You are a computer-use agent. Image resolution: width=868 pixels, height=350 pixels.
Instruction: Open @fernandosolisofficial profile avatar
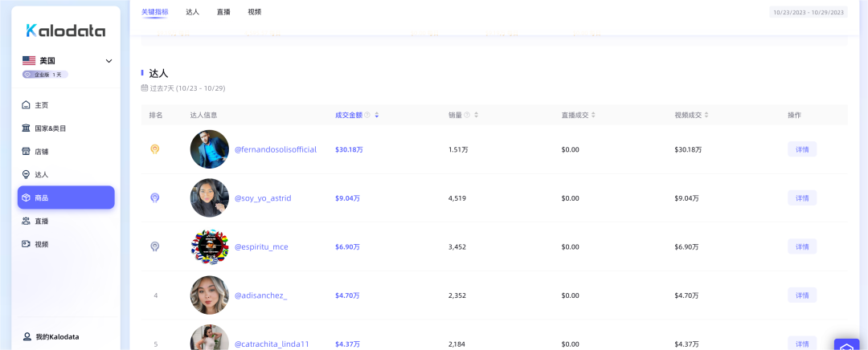point(209,149)
